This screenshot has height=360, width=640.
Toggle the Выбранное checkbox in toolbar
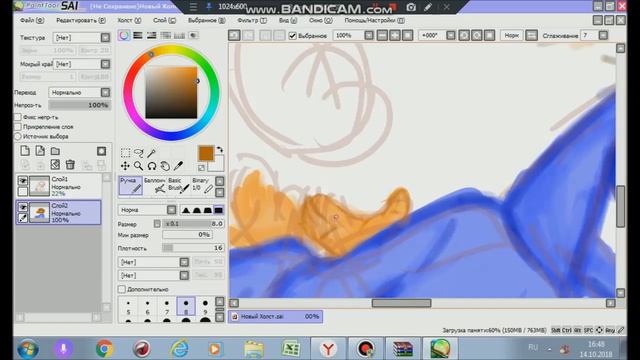(x=292, y=36)
